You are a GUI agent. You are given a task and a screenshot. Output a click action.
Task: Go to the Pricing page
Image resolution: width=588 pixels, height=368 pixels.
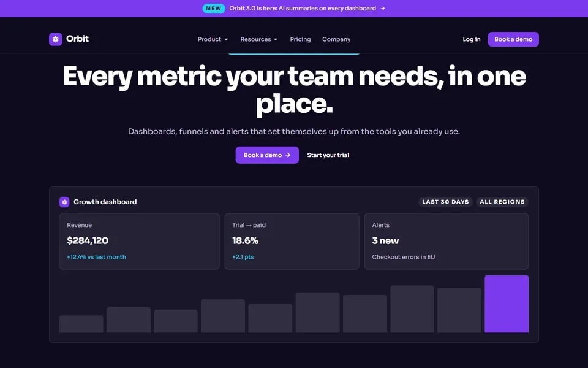pos(300,39)
